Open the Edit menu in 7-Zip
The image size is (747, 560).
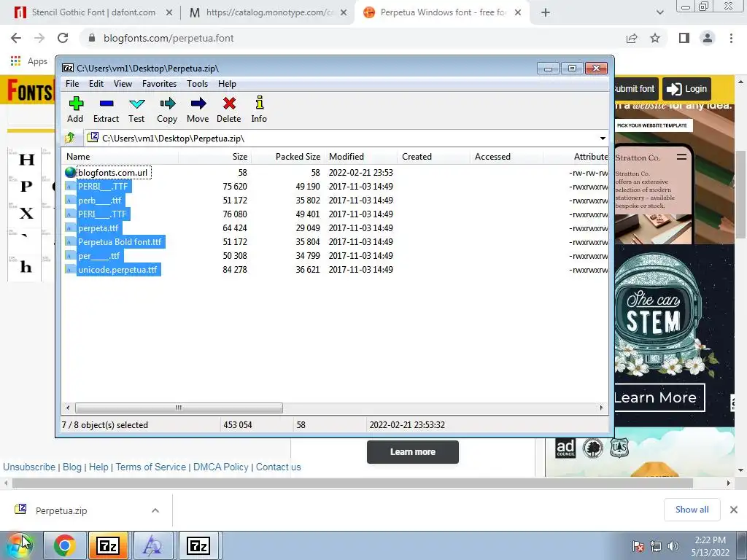(x=96, y=84)
